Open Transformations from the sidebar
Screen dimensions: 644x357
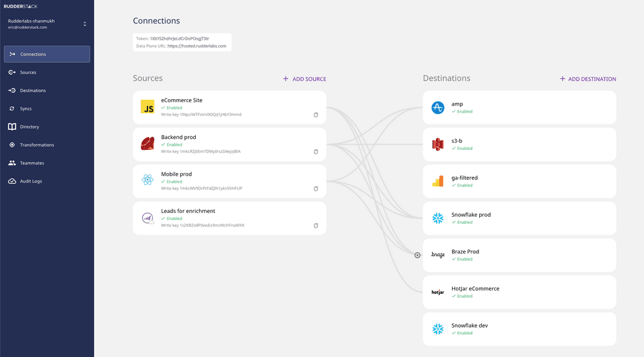[37, 145]
